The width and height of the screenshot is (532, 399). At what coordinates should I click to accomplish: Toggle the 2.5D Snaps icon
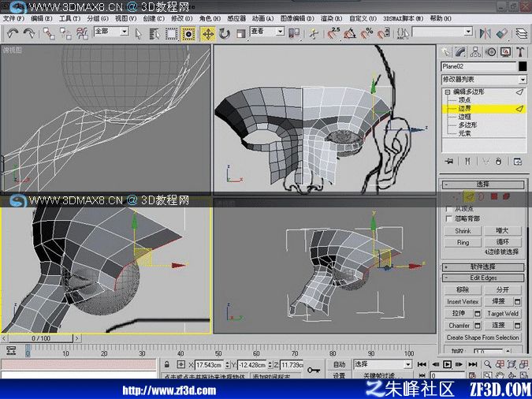tap(333, 33)
